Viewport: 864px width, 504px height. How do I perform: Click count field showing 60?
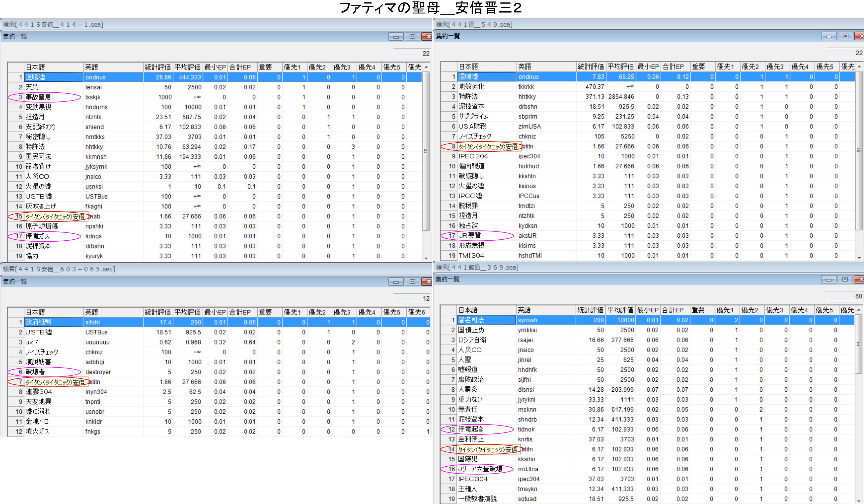coord(844,296)
